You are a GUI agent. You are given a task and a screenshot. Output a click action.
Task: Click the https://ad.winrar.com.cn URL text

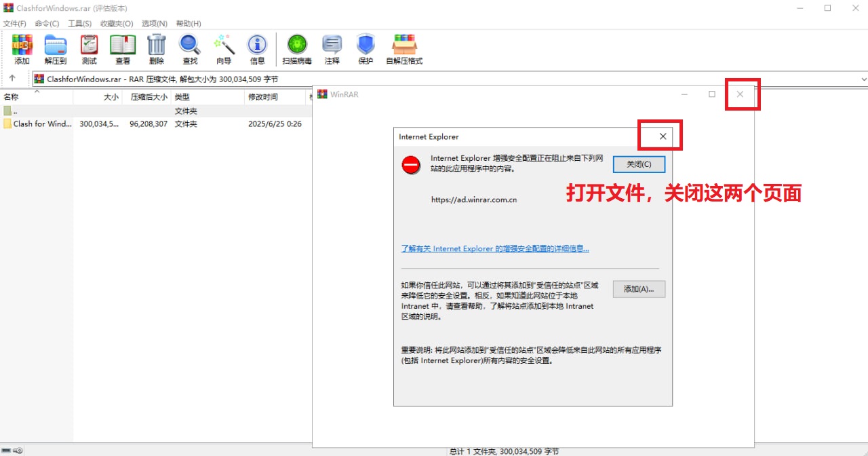tap(474, 199)
